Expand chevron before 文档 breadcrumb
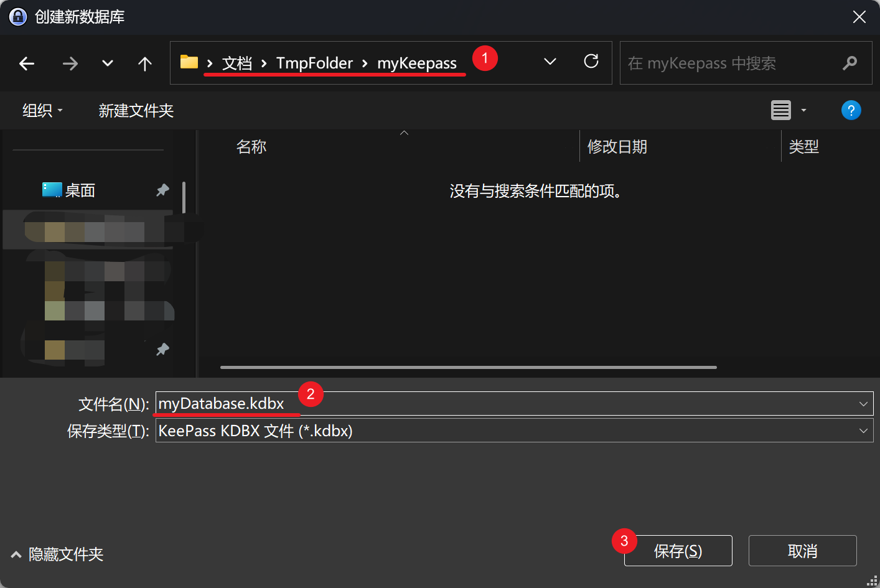880x588 pixels. (210, 63)
